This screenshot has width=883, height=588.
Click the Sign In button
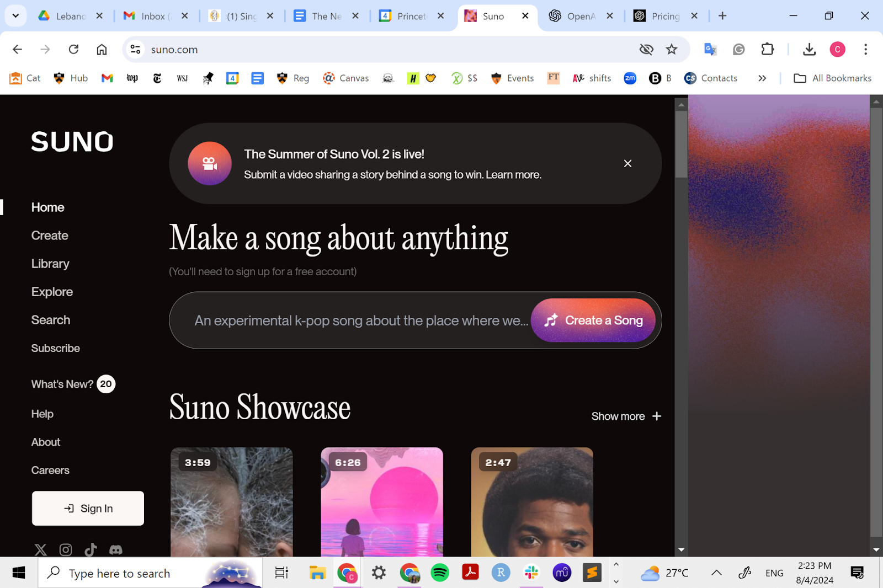88,509
